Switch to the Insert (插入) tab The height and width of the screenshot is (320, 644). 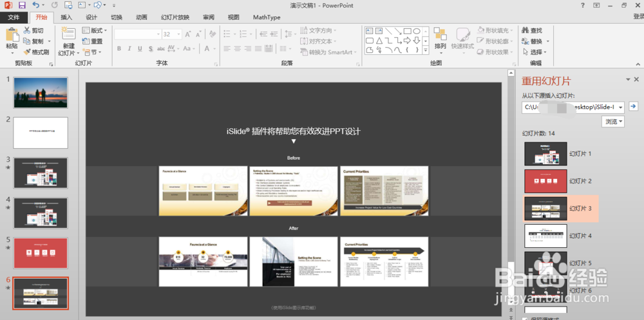coord(66,17)
